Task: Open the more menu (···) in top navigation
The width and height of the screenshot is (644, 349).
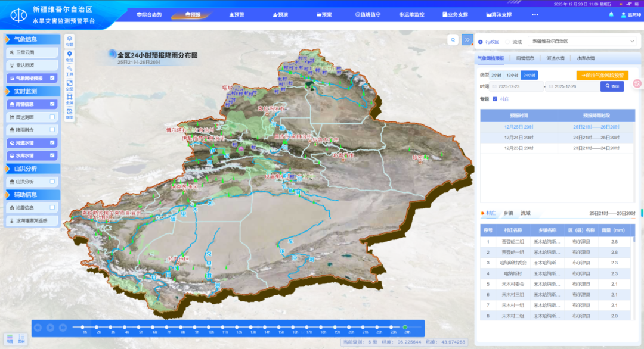Action: [x=535, y=14]
